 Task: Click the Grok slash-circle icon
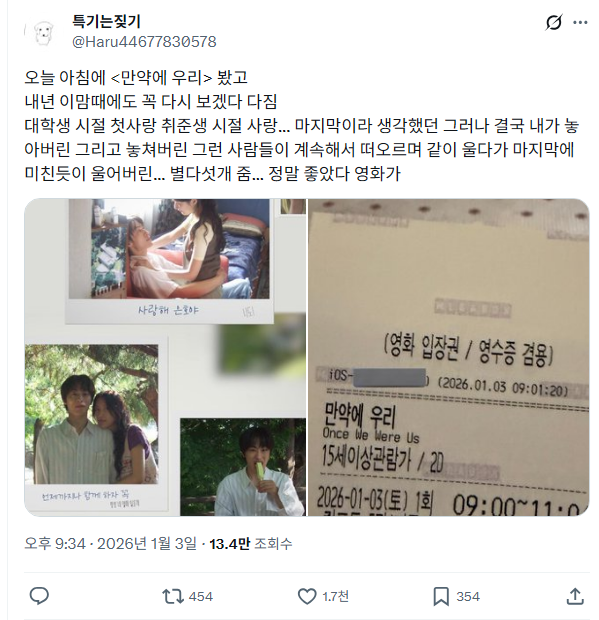point(554,23)
